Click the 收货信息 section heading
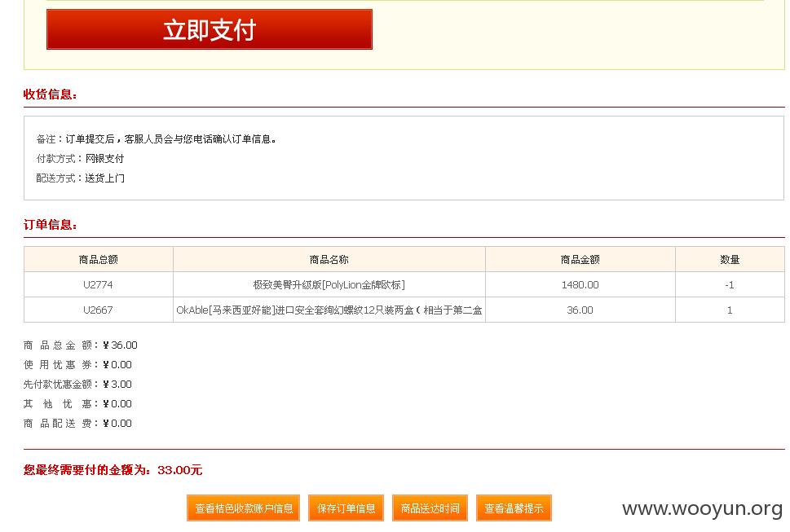This screenshot has width=790, height=532. (x=50, y=95)
